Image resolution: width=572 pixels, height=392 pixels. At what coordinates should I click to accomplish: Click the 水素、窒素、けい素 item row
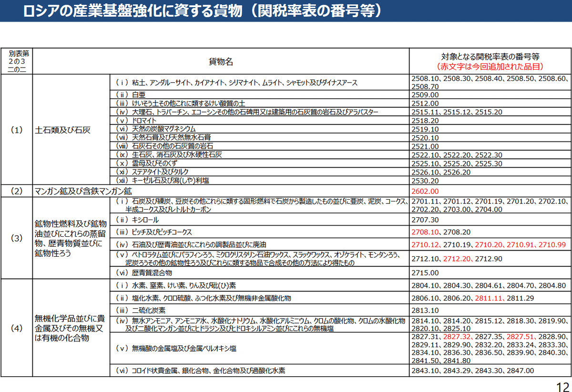[x=259, y=285]
